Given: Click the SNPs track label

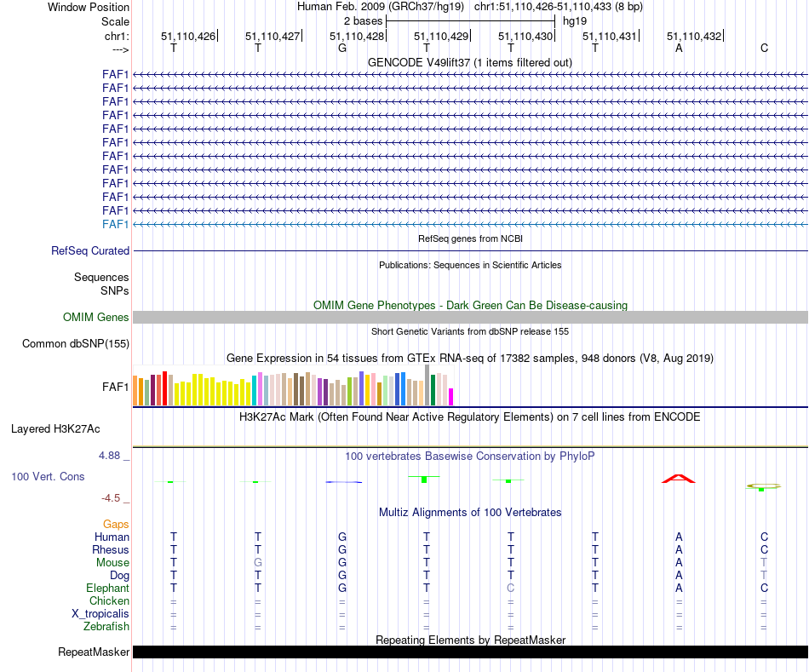Looking at the screenshot, I should (115, 290).
